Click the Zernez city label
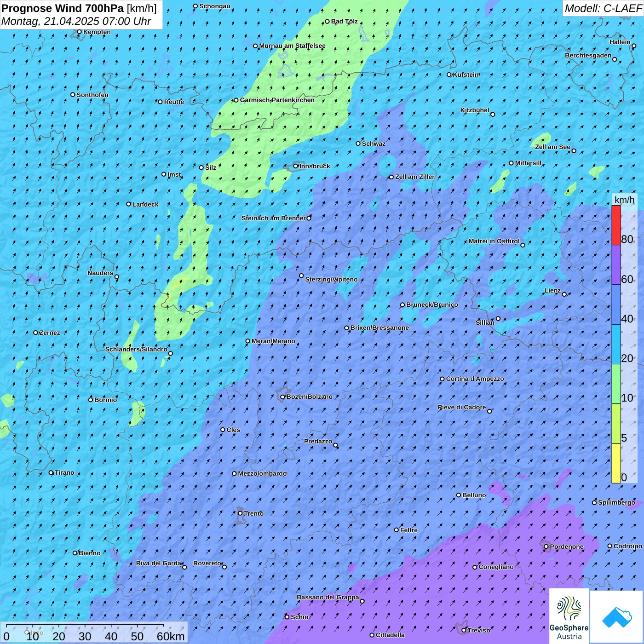Screen dimensions: 644x644 (50, 333)
